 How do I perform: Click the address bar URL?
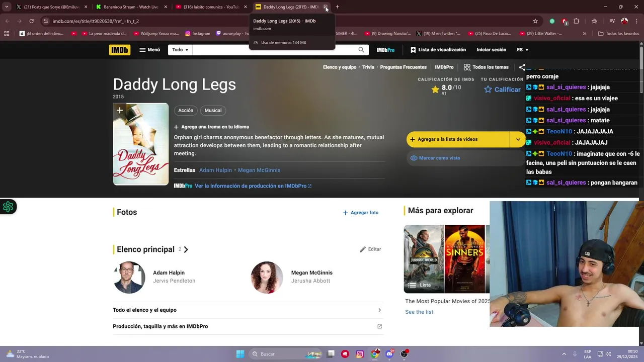coord(96,21)
